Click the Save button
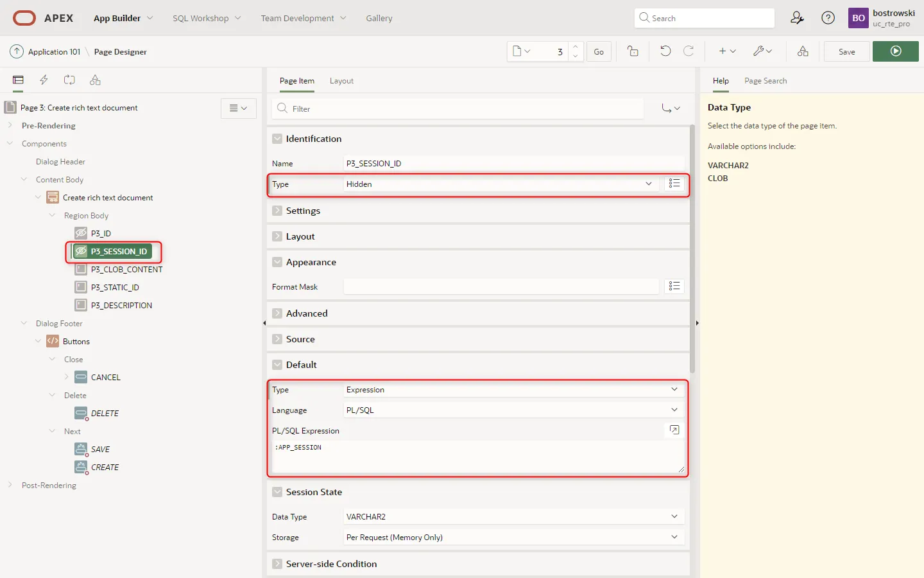The height and width of the screenshot is (578, 924). click(846, 51)
